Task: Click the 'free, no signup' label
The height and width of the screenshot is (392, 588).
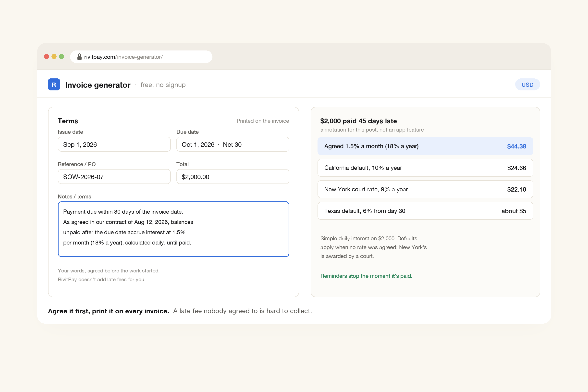Action: pyautogui.click(x=163, y=85)
